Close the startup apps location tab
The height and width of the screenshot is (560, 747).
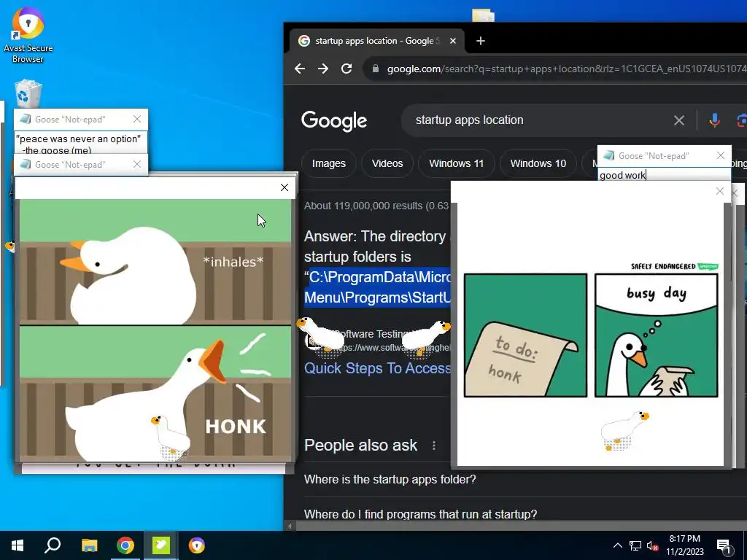click(x=452, y=41)
